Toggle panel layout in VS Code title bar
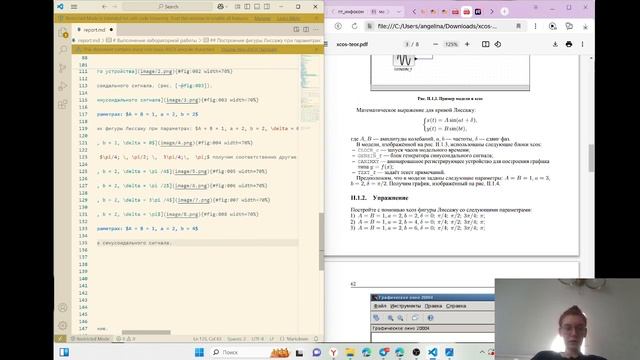640x360 pixels. tap(257, 7)
